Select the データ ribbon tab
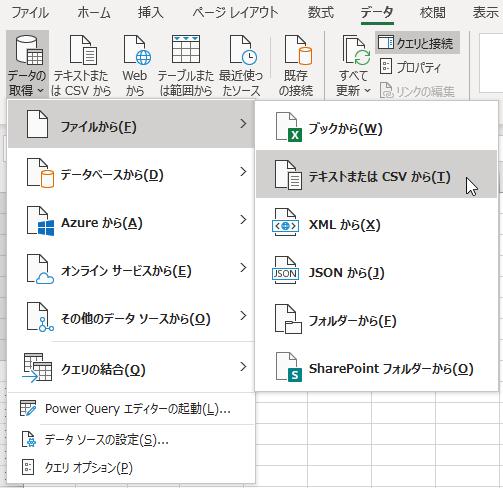503x488 pixels. pyautogui.click(x=377, y=13)
